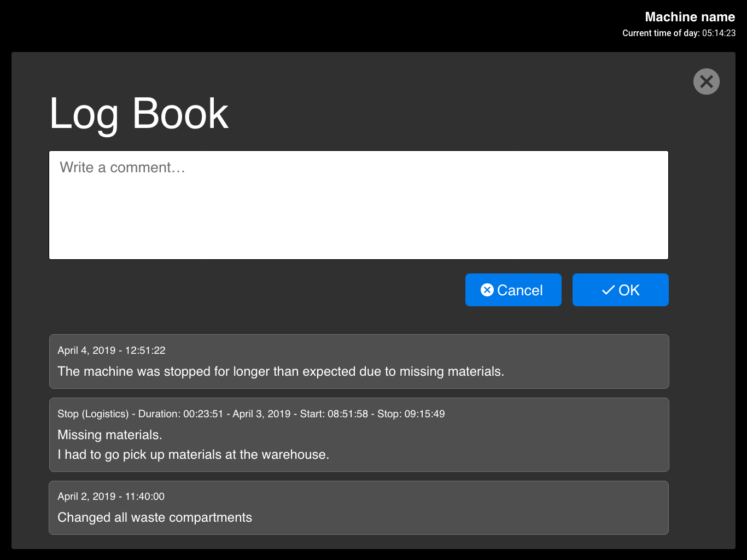
Task: Open the 'Changed all waste compartments' entry
Action: (155, 518)
